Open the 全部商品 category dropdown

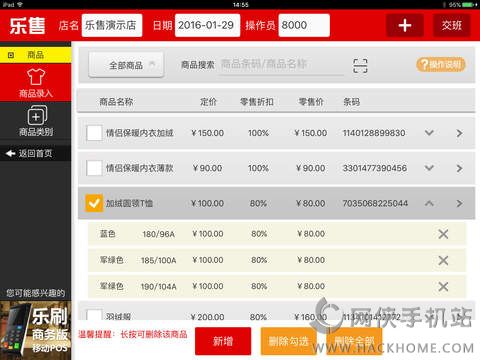[x=126, y=65]
